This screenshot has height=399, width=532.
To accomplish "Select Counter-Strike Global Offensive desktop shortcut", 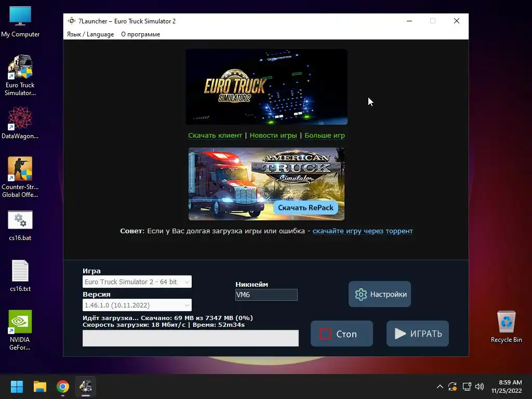I will (20, 177).
